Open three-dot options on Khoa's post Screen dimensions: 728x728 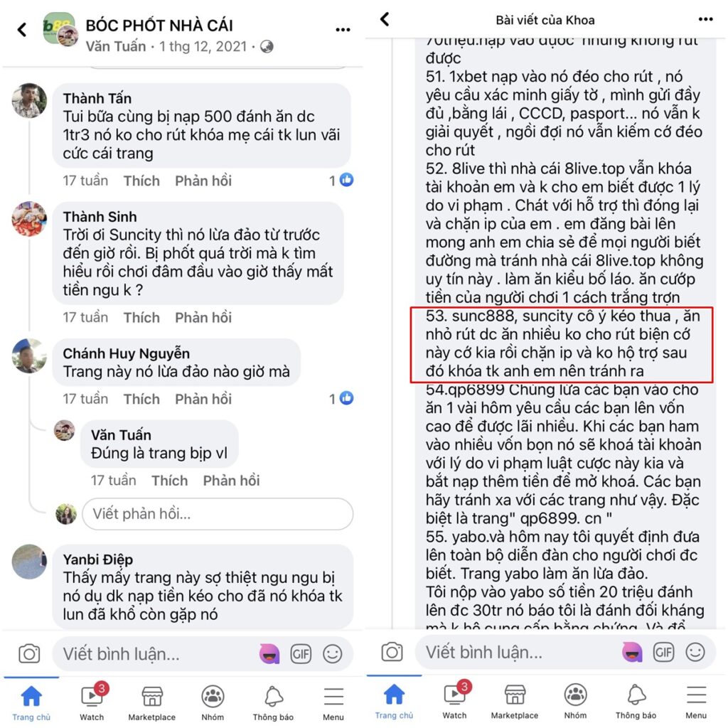pyautogui.click(x=705, y=19)
